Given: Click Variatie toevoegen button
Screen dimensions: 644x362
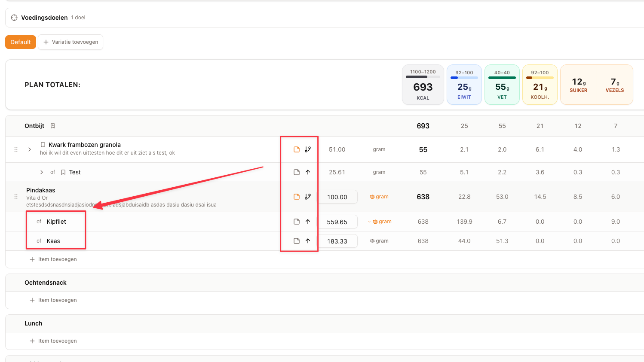Looking at the screenshot, I should (71, 42).
